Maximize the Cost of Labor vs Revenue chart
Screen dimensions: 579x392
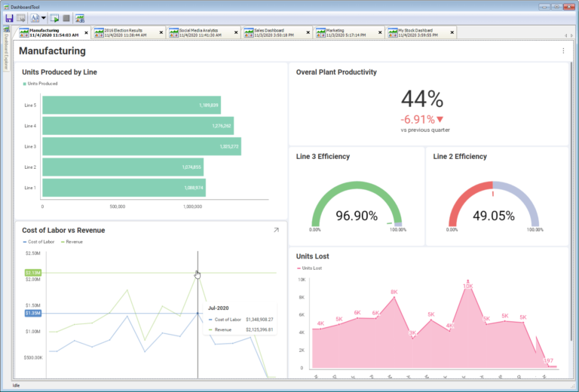point(276,230)
